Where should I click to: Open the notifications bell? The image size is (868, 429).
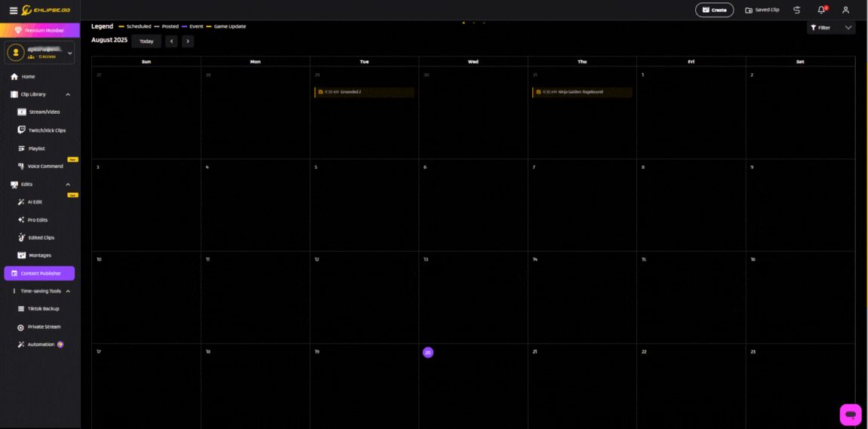(821, 10)
